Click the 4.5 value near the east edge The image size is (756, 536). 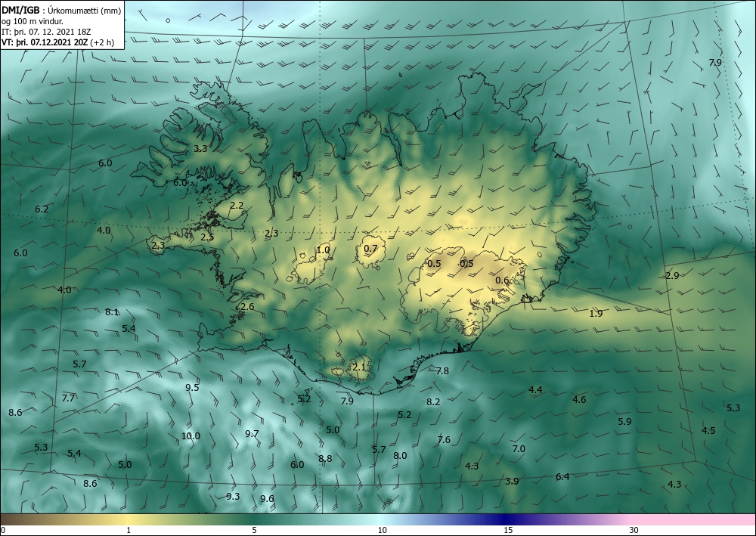(708, 430)
